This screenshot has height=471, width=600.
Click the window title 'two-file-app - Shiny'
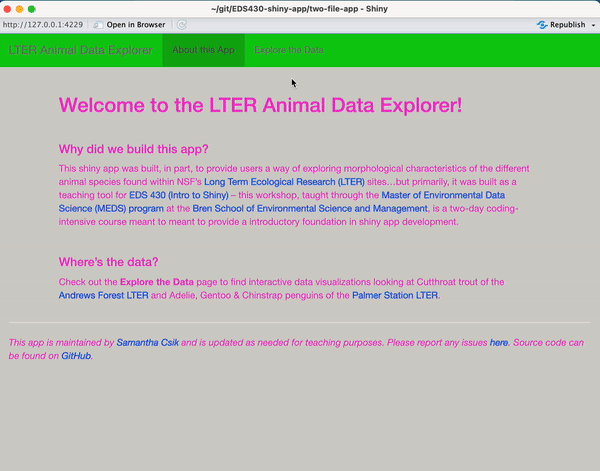299,9
